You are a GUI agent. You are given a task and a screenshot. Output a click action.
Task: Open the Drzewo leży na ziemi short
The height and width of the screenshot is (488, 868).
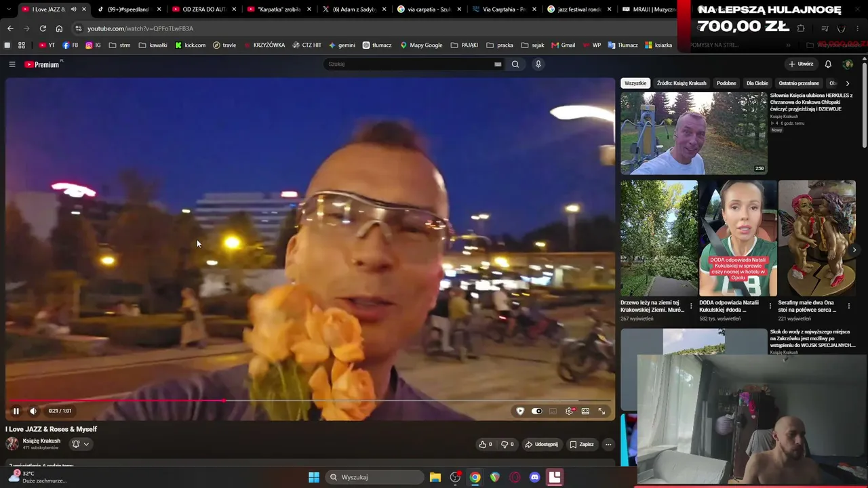(658, 238)
